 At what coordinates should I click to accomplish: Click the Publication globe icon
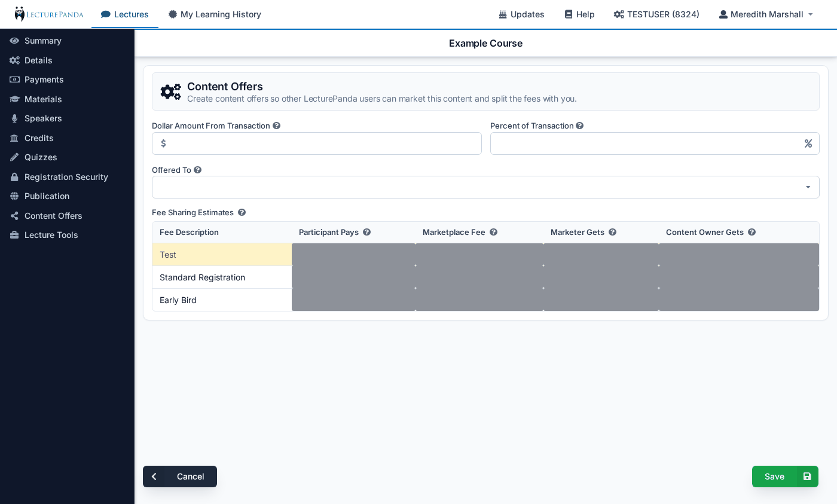click(14, 196)
